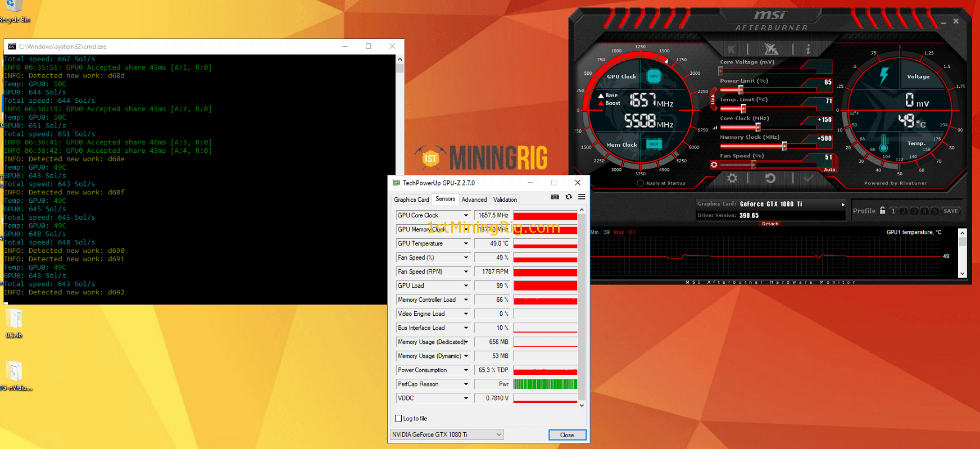This screenshot has width=980, height=449.
Task: Click the Detach button in Afterburner
Action: point(770,224)
